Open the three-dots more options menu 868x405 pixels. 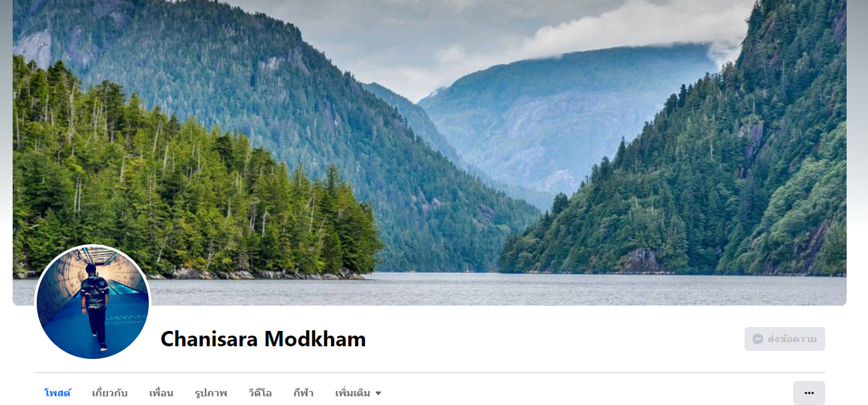click(809, 393)
